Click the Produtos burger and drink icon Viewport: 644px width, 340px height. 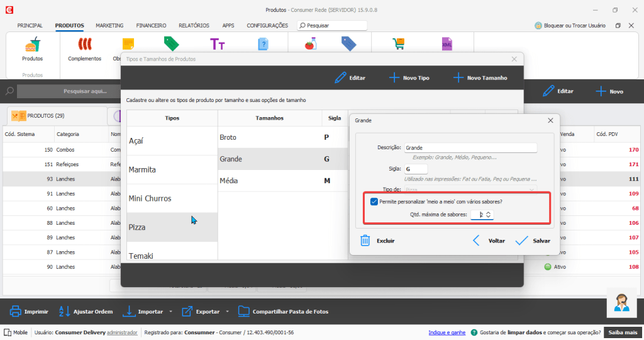[x=32, y=45]
